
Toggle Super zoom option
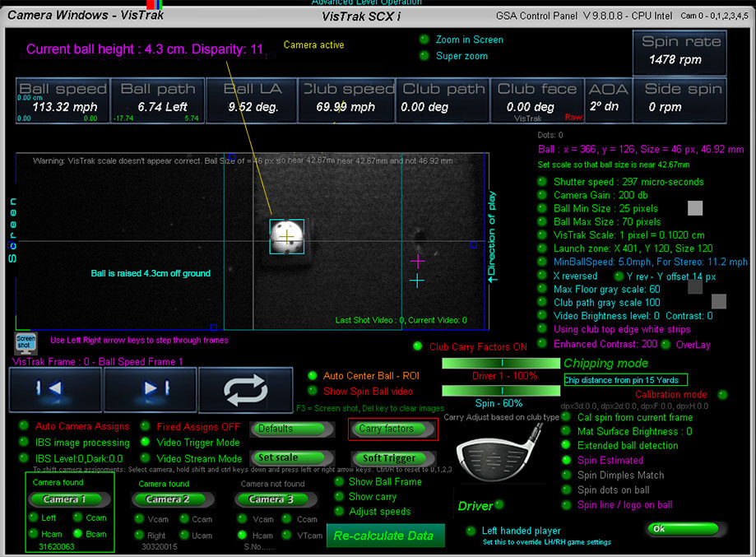pyautogui.click(x=424, y=55)
